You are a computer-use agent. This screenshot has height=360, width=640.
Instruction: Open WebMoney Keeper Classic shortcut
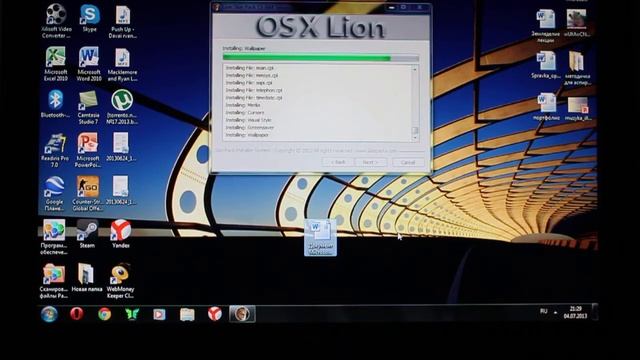(x=120, y=281)
